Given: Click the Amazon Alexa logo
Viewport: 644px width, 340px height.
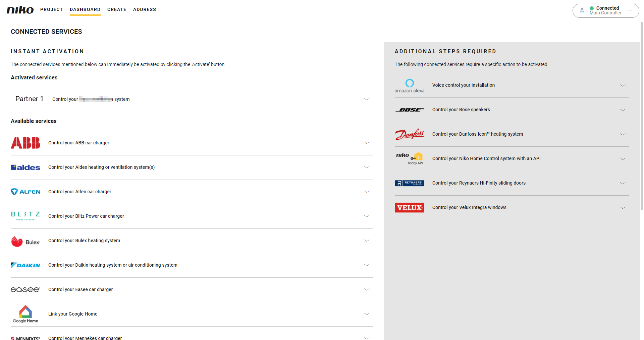Looking at the screenshot, I should coord(409,85).
